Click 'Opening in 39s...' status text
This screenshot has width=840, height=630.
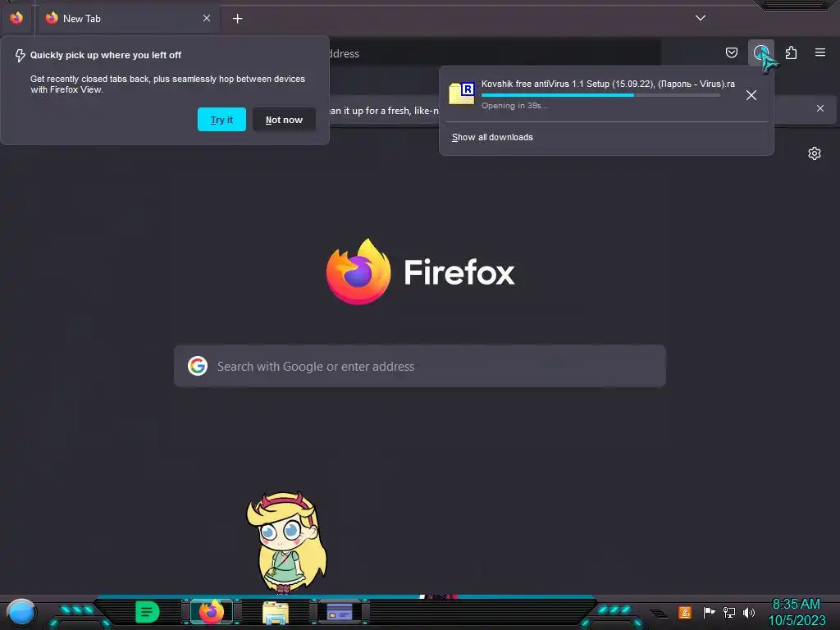point(514,106)
